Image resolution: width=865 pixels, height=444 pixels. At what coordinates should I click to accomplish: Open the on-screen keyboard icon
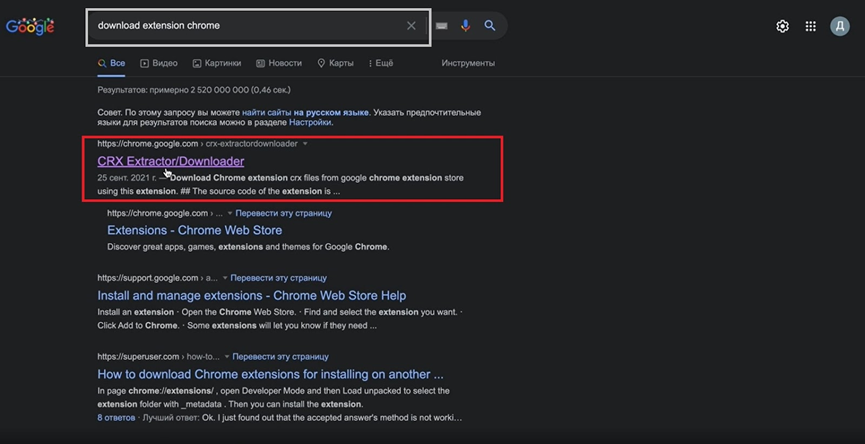pos(441,25)
